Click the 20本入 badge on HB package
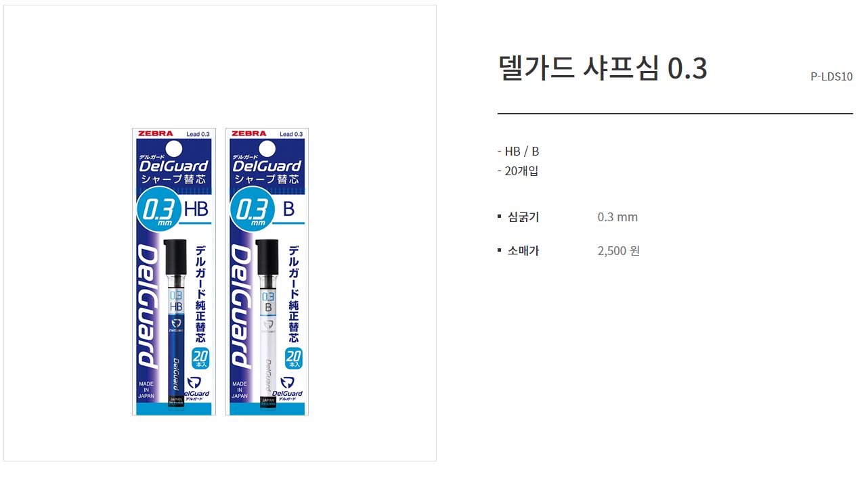 [200, 359]
